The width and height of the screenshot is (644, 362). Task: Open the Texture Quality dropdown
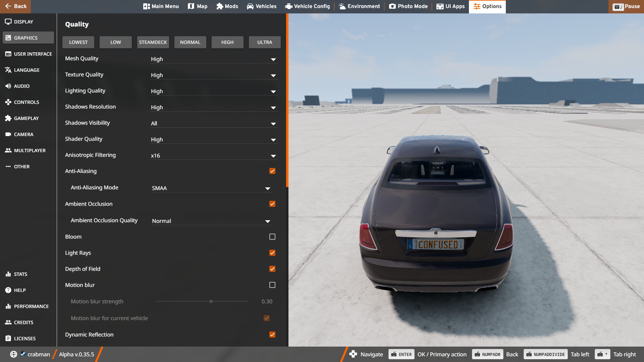(214, 75)
